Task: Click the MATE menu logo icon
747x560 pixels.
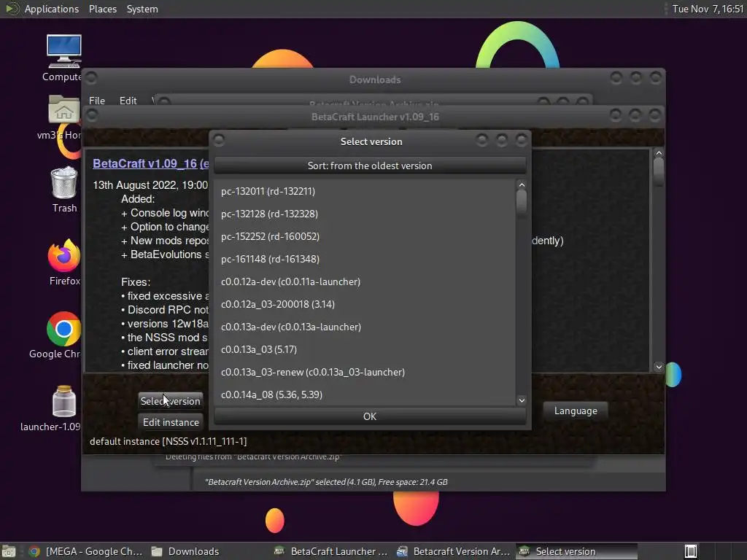Action: [x=12, y=9]
